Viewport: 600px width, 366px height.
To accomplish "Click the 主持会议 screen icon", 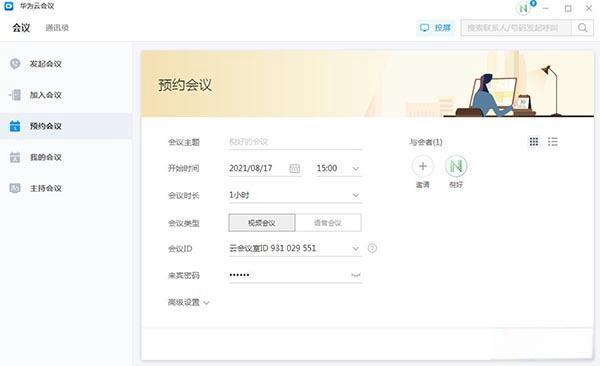I will click(x=15, y=188).
